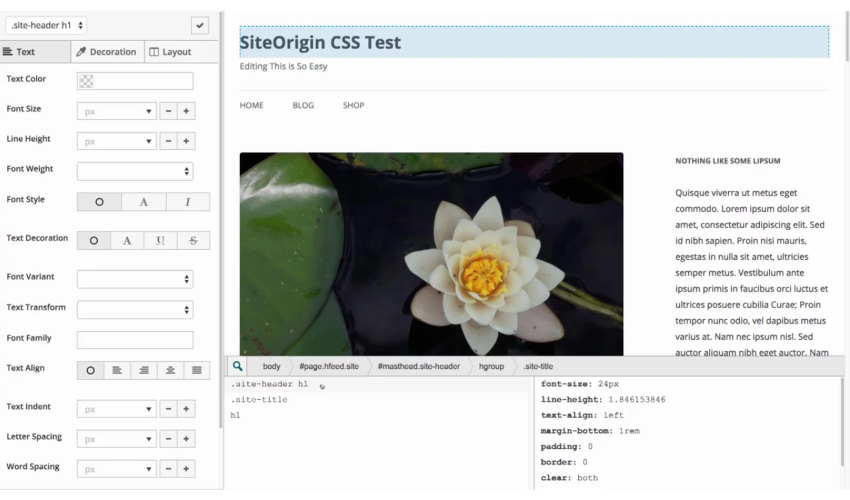Select the .site-title breadcrumb

point(538,366)
